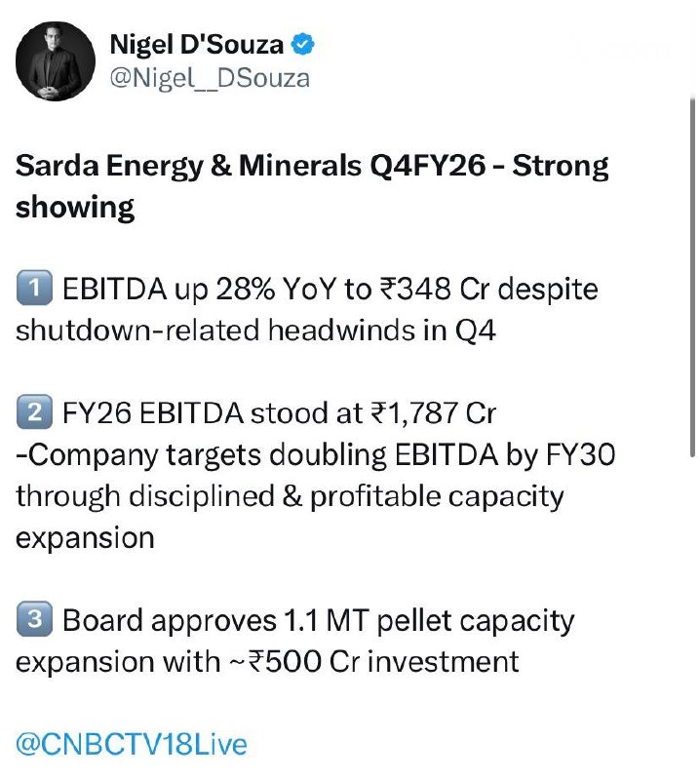This screenshot has height=780, width=700.
Task: Click the 'shutdown-related headwinds in Q4' line
Action: (x=255, y=330)
